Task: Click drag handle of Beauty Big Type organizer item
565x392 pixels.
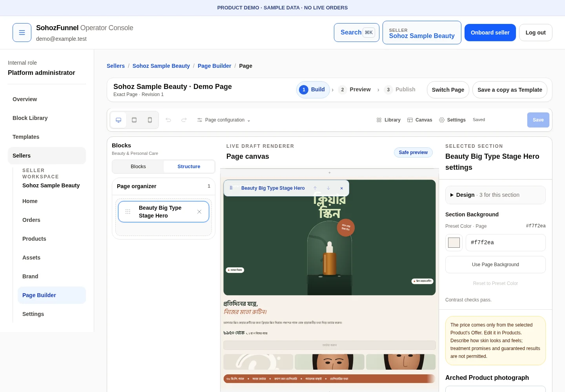Action: coord(128,212)
